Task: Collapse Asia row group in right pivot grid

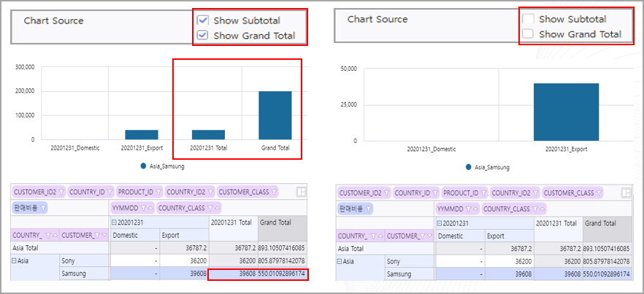Action: [340, 262]
